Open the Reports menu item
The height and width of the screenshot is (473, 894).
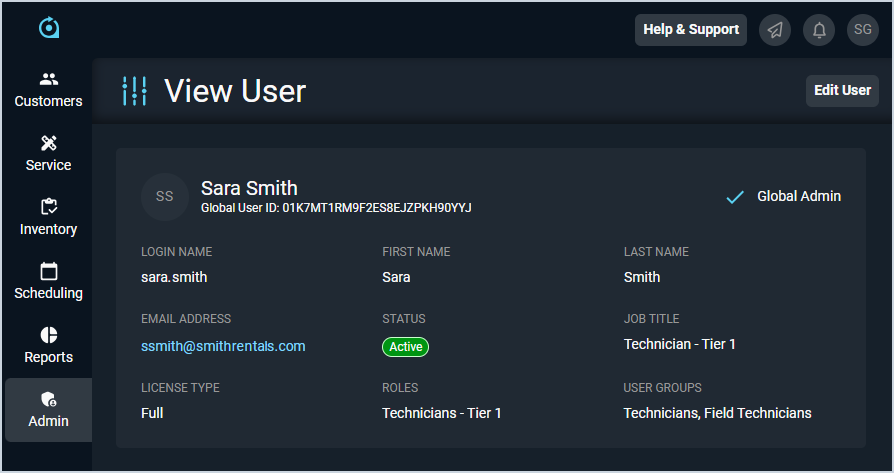[x=48, y=346]
